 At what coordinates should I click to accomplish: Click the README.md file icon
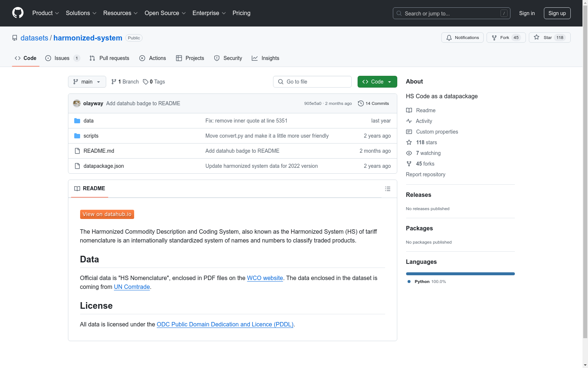pos(77,151)
